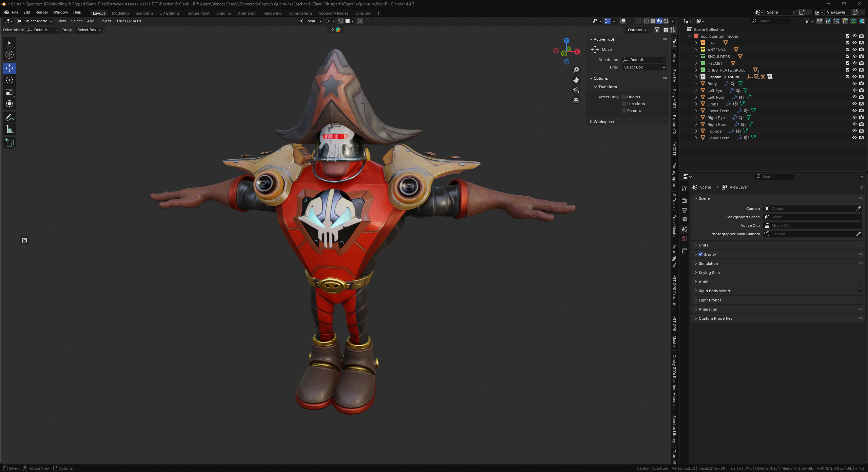
Task: Choose the Annotate tool
Action: coord(9,117)
